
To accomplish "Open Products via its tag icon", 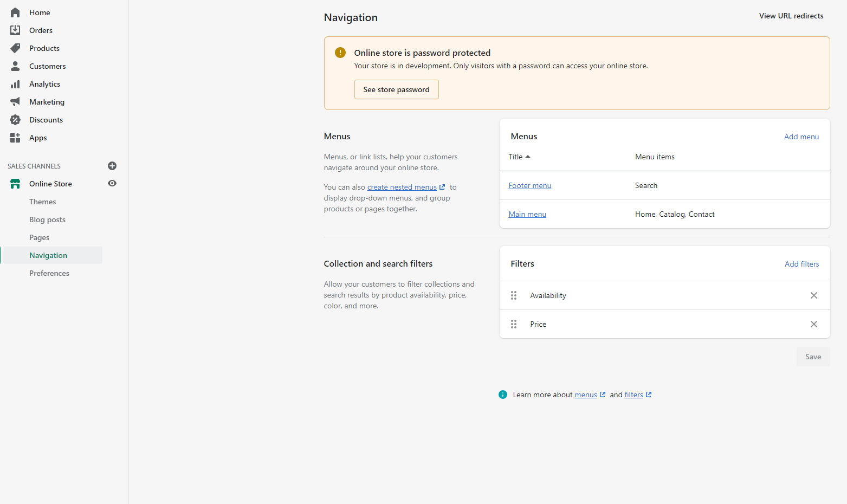I will [15, 48].
